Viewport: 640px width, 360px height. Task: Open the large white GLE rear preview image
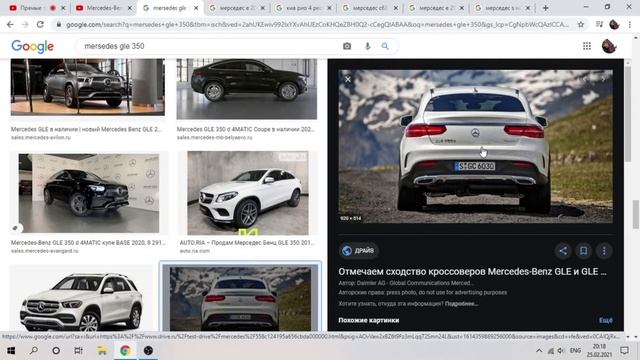475,146
